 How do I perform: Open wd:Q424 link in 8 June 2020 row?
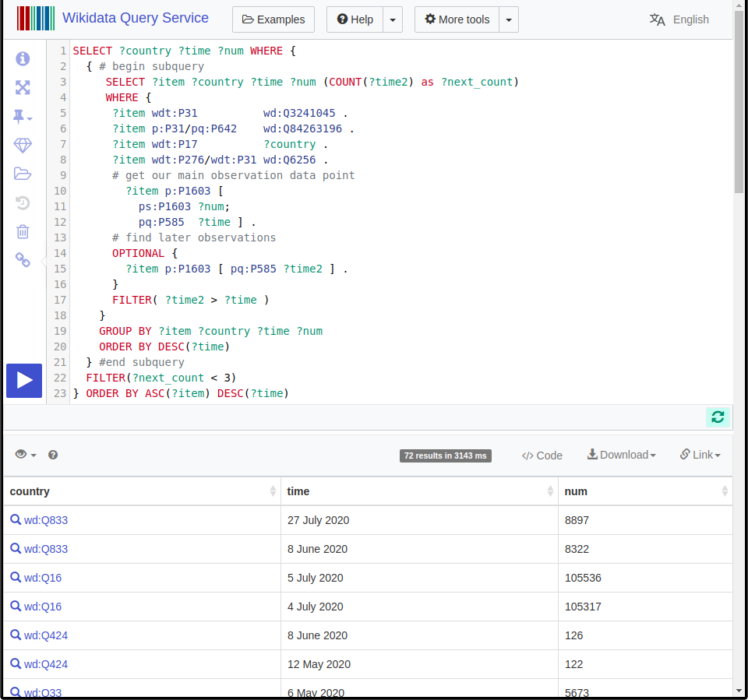(46, 635)
